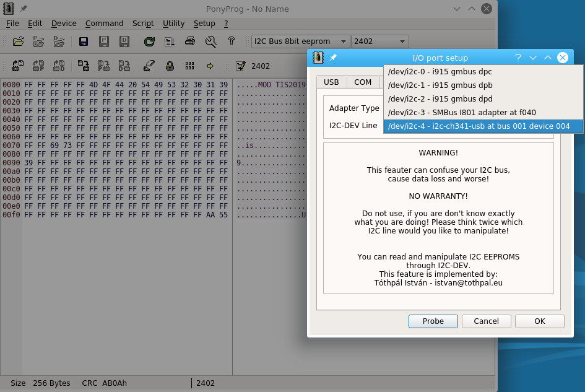Click the 0000 offset in the hex view
The image size is (585, 392).
pyautogui.click(x=11, y=85)
